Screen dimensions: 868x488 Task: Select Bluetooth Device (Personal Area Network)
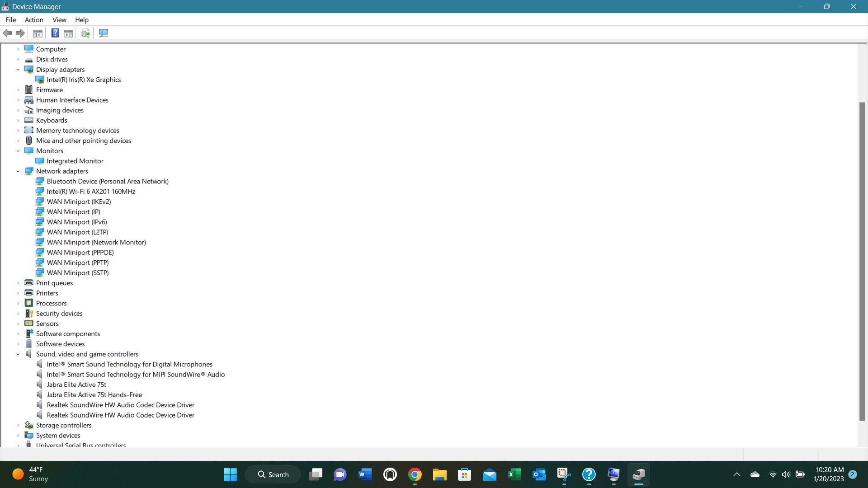point(108,182)
